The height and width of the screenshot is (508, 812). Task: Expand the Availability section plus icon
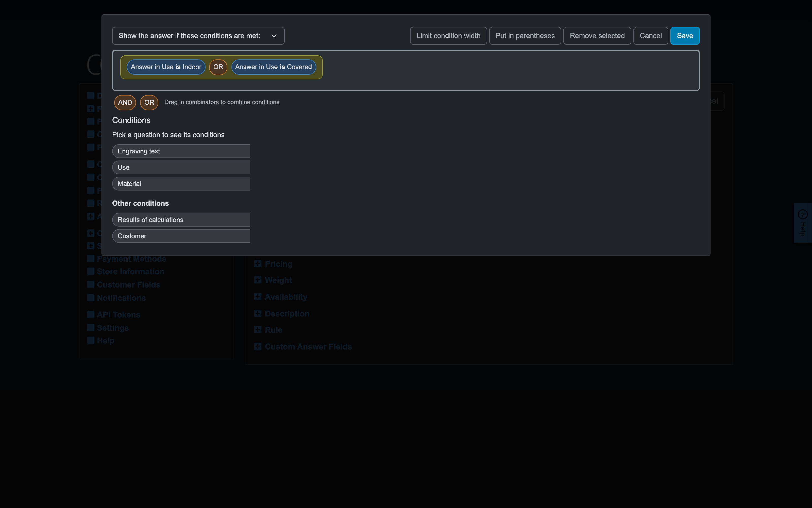point(258,297)
